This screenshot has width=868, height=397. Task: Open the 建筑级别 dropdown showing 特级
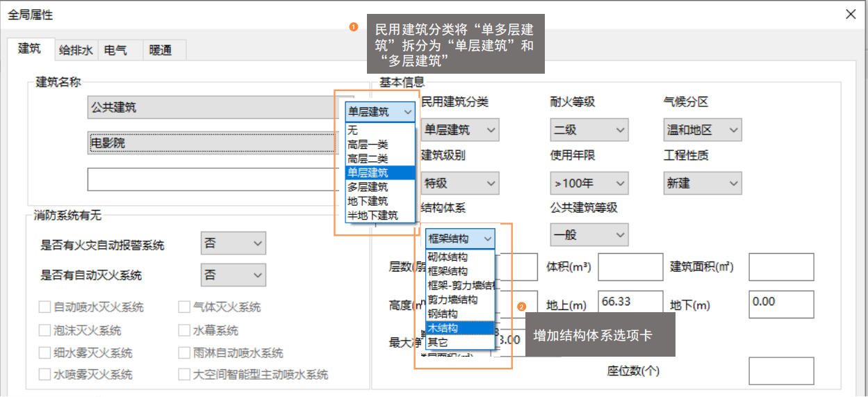pos(459,183)
